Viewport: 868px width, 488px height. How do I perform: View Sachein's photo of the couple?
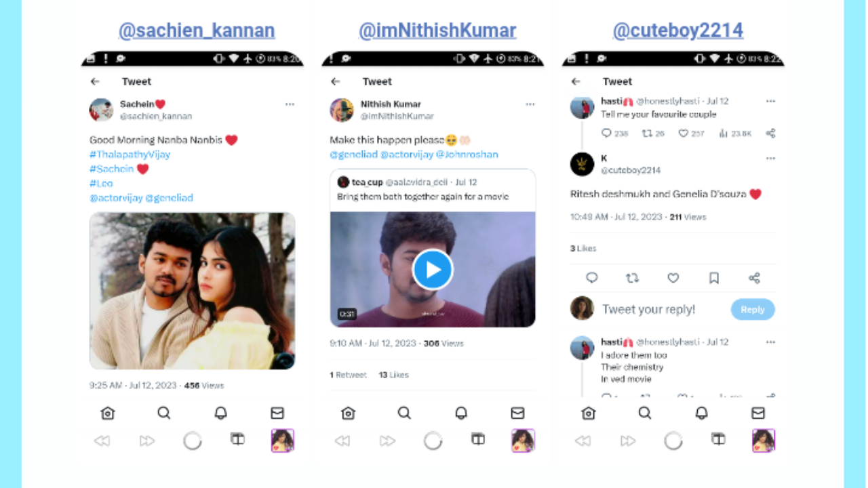coord(193,291)
